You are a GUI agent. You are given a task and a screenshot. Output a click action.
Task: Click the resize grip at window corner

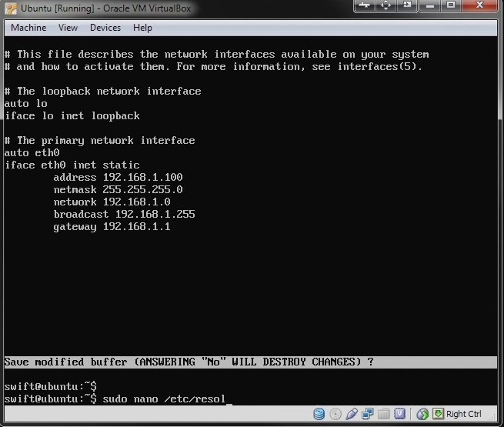[x=492, y=417]
